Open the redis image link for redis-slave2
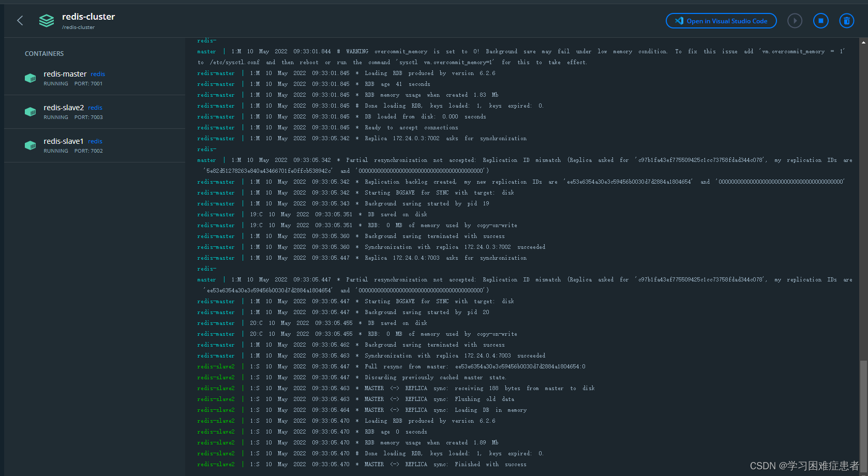Screen dimensions: 868x476 point(95,107)
